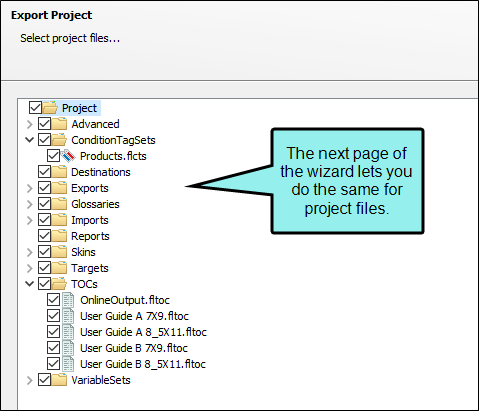Select the User Guide B 8_5X11.fltoc file icon
The image size is (479, 411).
(68, 364)
